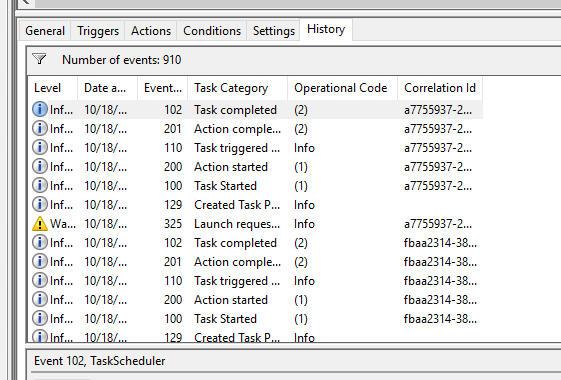
Task: Click the Wa... level cell of event 325
Action: pos(63,224)
